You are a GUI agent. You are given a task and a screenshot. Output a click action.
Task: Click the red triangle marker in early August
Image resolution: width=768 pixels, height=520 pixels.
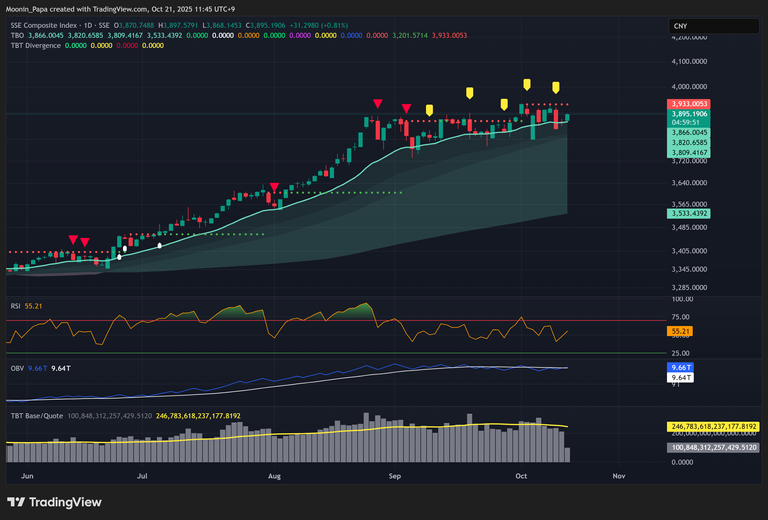(274, 187)
